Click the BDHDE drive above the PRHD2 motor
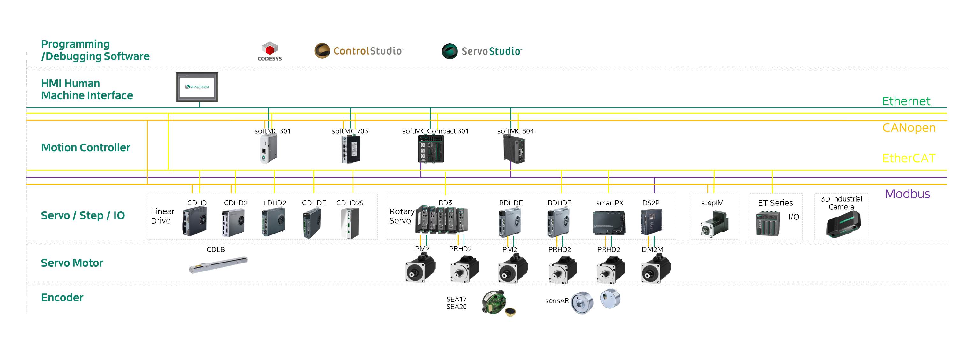Screen dimensions: 980x356 (x=559, y=222)
